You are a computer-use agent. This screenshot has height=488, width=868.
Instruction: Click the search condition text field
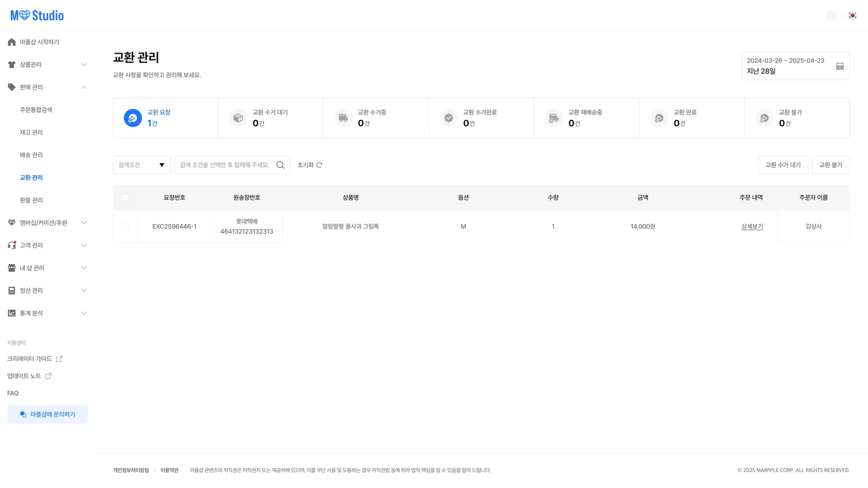[225, 165]
